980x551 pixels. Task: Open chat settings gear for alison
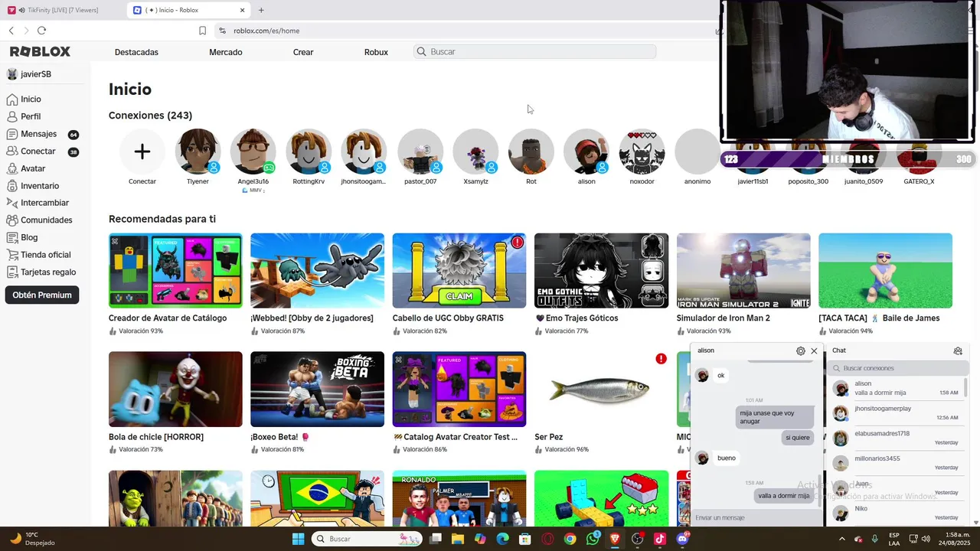[801, 350]
